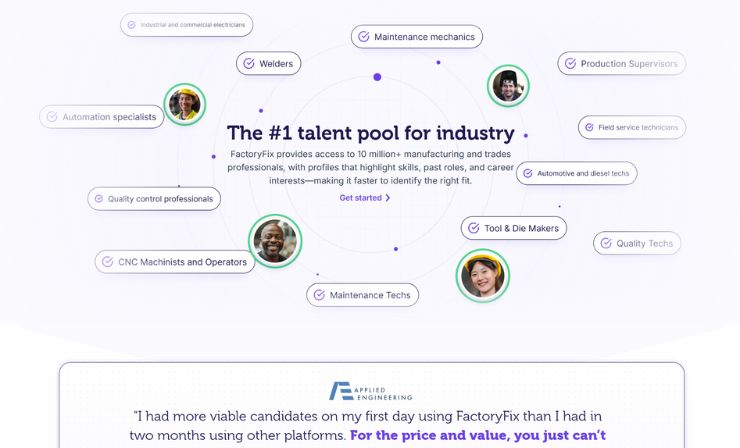Click the large purple dot above the headline

(x=377, y=77)
